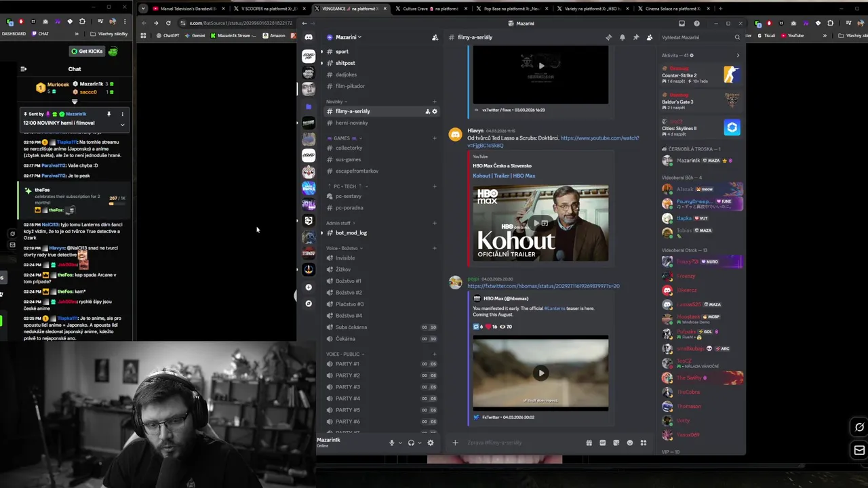
Task: Open Discover servers compass icon
Action: tap(309, 304)
